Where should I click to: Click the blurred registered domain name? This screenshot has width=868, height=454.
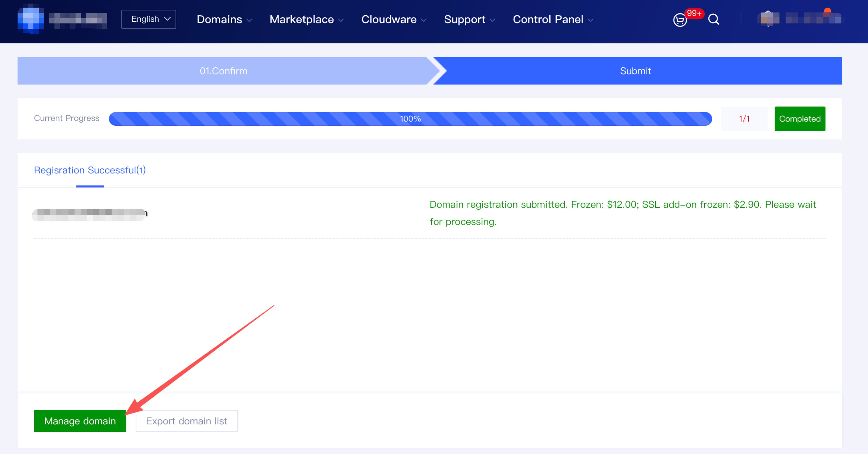[x=89, y=214]
